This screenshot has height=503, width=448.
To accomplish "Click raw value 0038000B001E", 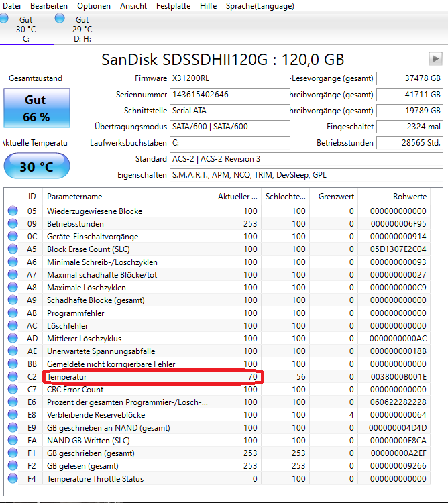I will (x=398, y=377).
